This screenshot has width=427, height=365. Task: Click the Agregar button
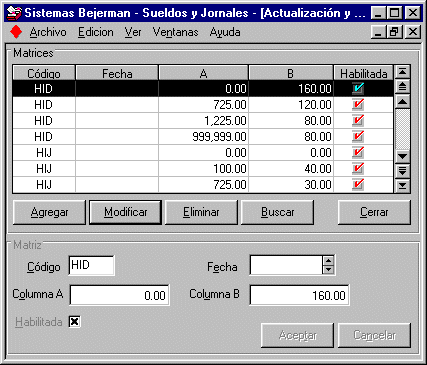tap(49, 212)
